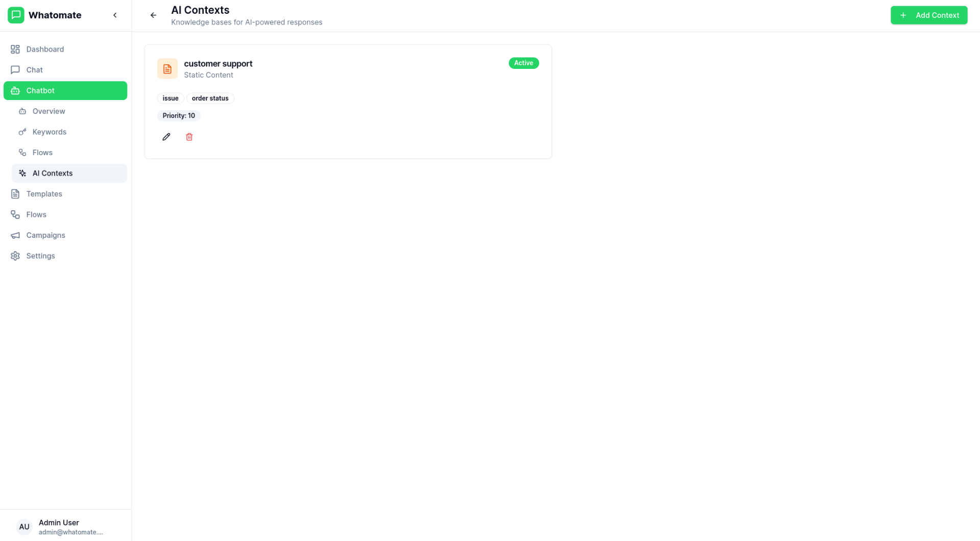Screen dimensions: 980x541
Task: Click the 'Static Content' label
Action: tap(208, 75)
